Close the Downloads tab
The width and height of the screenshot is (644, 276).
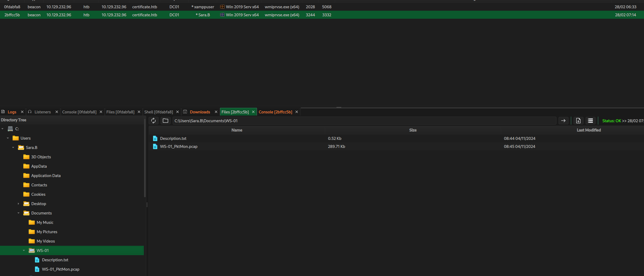pyautogui.click(x=216, y=112)
